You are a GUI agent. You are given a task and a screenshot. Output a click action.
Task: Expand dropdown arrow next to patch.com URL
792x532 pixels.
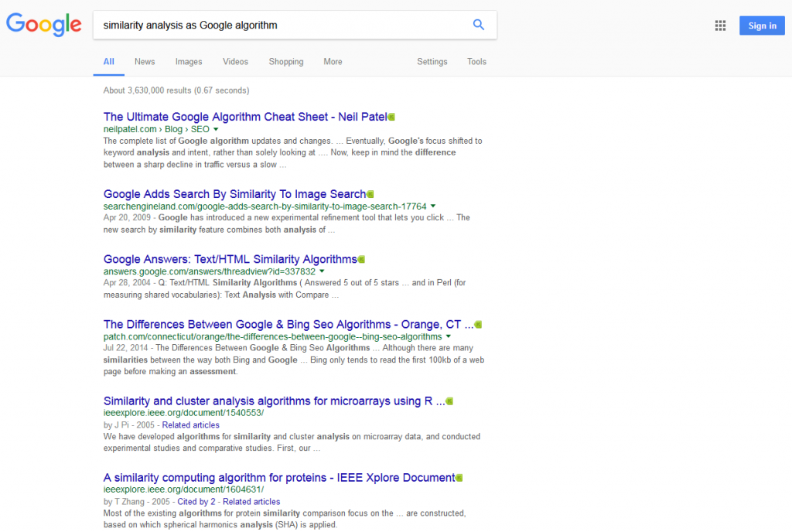click(448, 336)
